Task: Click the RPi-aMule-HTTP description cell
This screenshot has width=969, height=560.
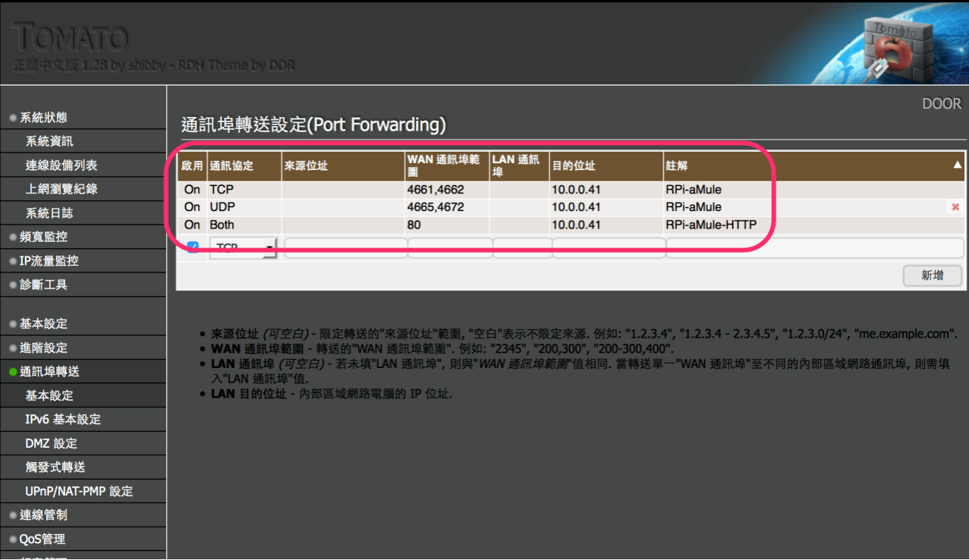Action: pos(815,225)
